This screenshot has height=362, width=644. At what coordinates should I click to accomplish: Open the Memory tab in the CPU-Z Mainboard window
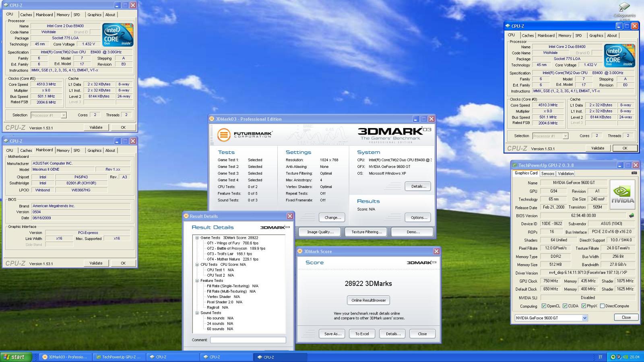click(63, 151)
